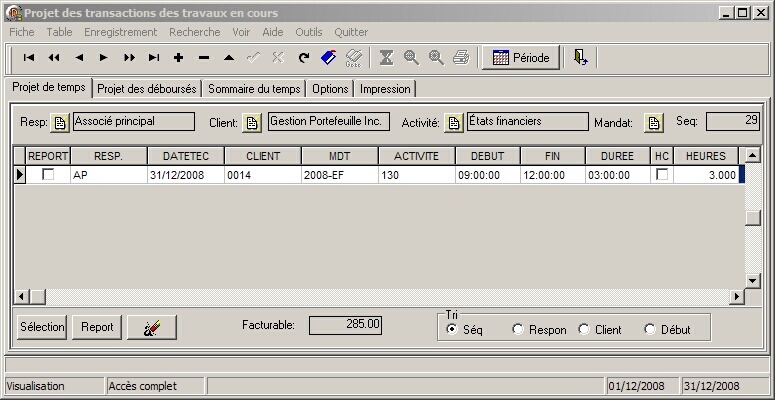Click the Facturable field showing 285.00

pos(345,325)
